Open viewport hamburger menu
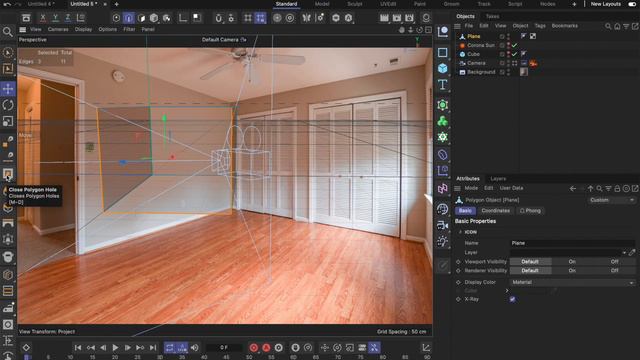The height and width of the screenshot is (360, 640). (x=22, y=29)
